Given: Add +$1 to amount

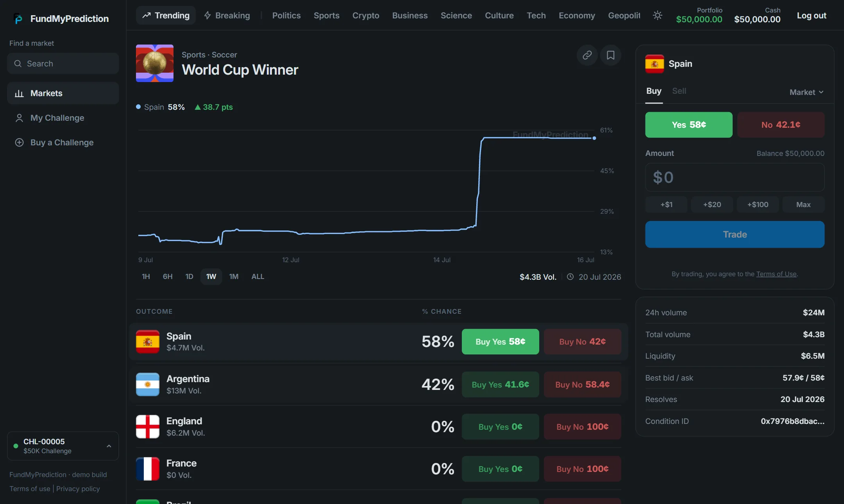Looking at the screenshot, I should (666, 204).
